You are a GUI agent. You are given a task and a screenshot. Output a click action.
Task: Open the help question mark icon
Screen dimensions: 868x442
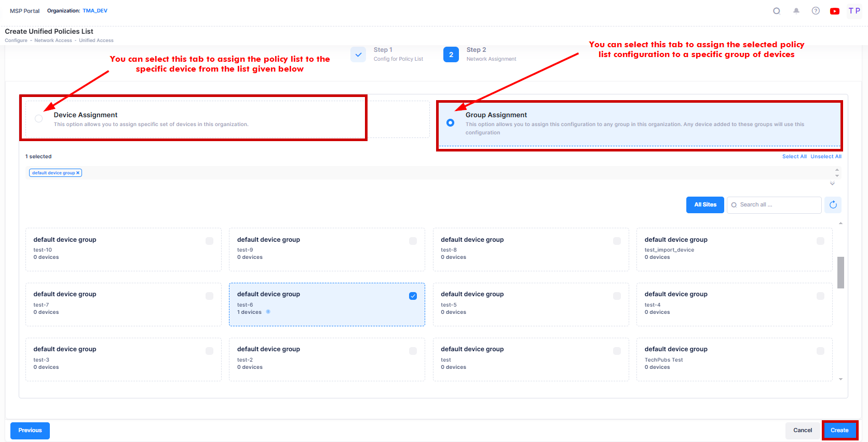[x=816, y=11]
